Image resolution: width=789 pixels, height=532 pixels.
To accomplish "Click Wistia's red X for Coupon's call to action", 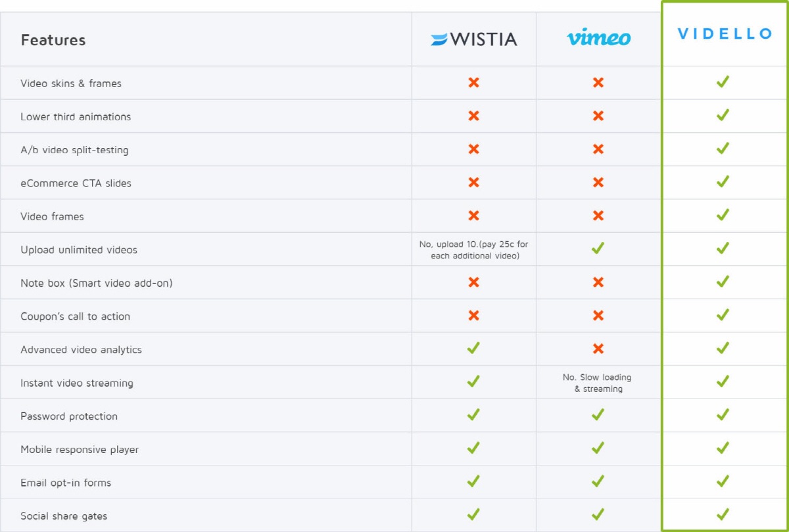I will click(473, 315).
